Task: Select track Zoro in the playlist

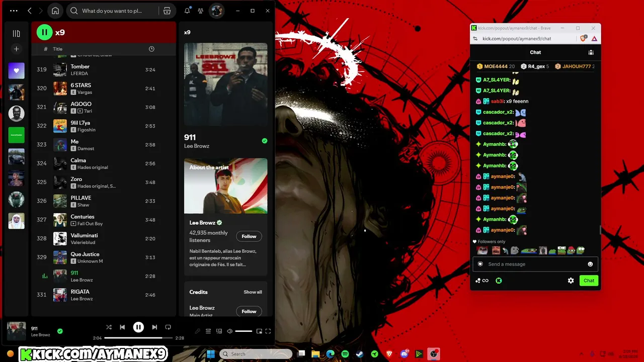Action: [104, 182]
